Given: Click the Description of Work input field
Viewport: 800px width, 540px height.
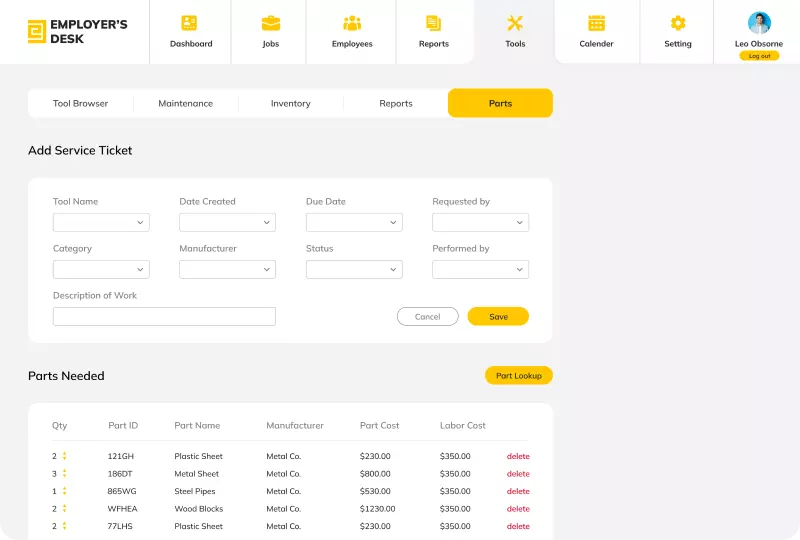Looking at the screenshot, I should coord(164,316).
